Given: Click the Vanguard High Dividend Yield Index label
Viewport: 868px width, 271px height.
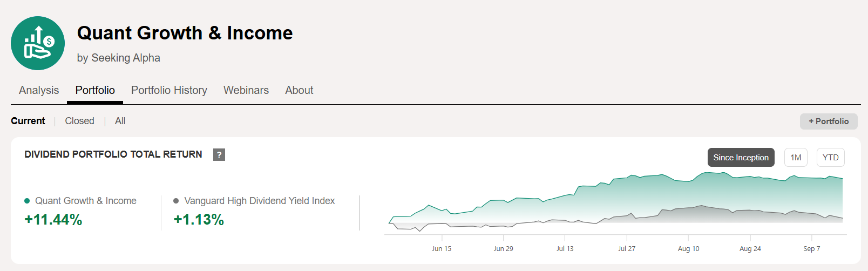Looking at the screenshot, I should (260, 201).
